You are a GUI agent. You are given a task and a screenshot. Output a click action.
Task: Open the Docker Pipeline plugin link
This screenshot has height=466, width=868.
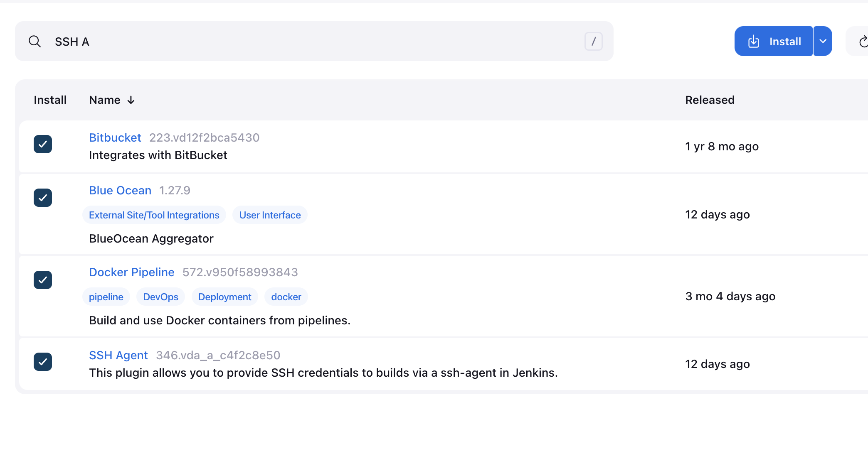click(x=132, y=272)
